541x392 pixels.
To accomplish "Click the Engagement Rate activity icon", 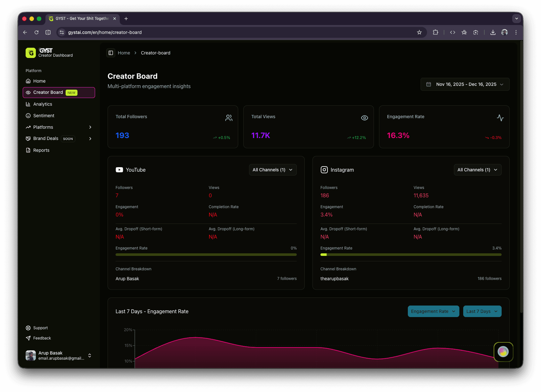I will tap(500, 118).
